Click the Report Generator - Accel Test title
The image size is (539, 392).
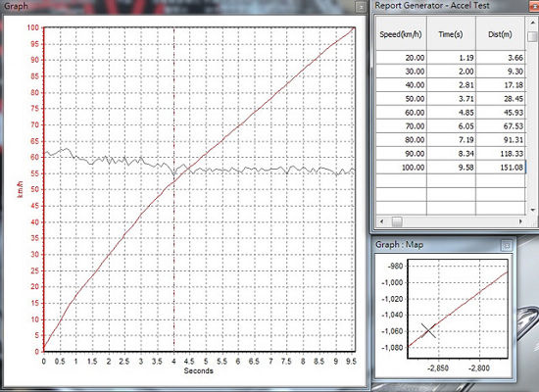(x=432, y=6)
